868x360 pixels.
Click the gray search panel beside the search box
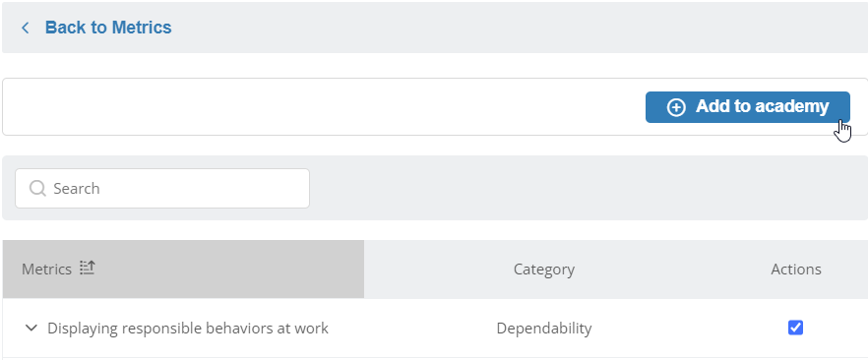click(587, 188)
